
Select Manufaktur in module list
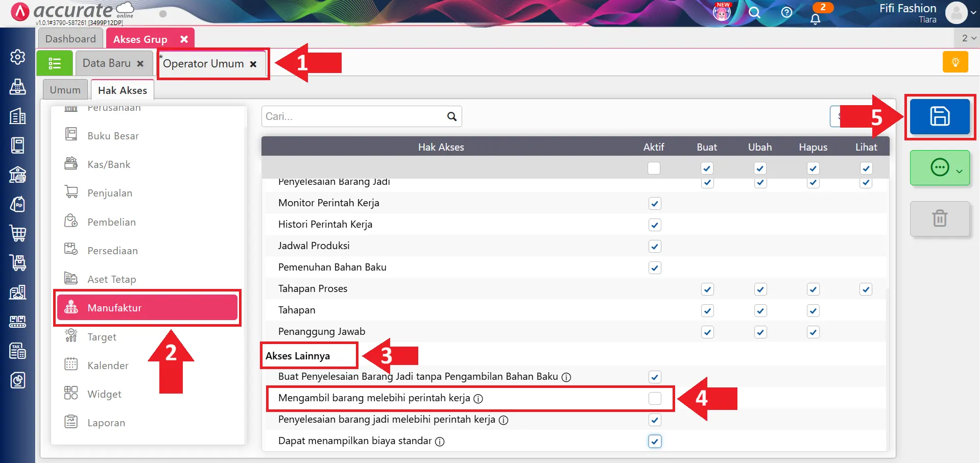click(148, 308)
